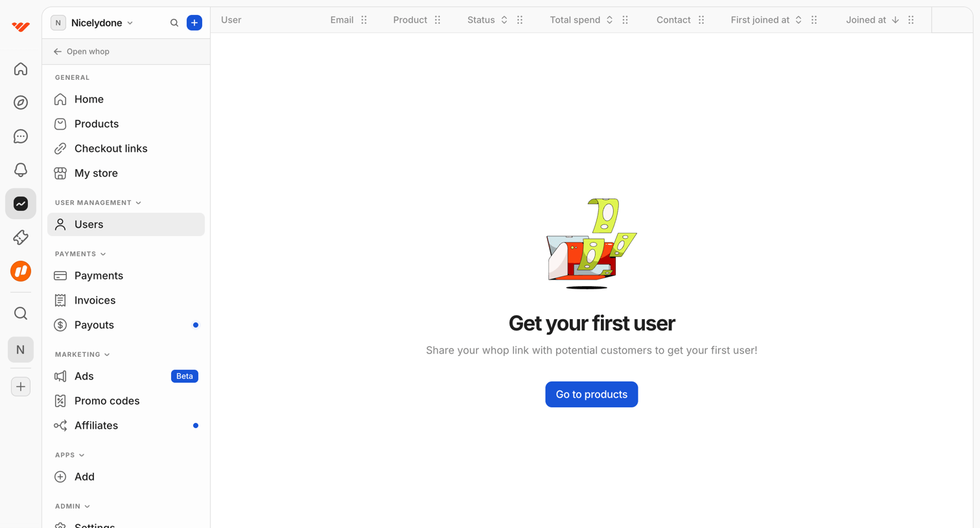Image resolution: width=980 pixels, height=528 pixels.
Task: Click the search icon beside Nicelydone
Action: 174,23
